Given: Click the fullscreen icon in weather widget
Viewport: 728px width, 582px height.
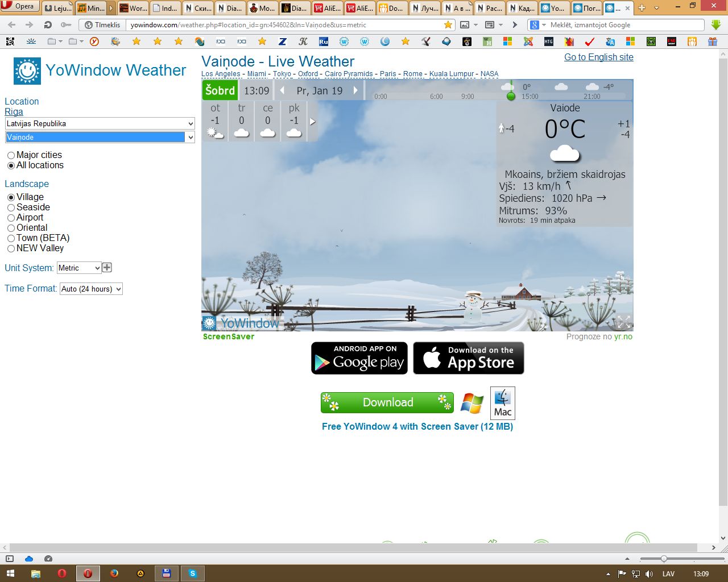Looking at the screenshot, I should [x=623, y=322].
